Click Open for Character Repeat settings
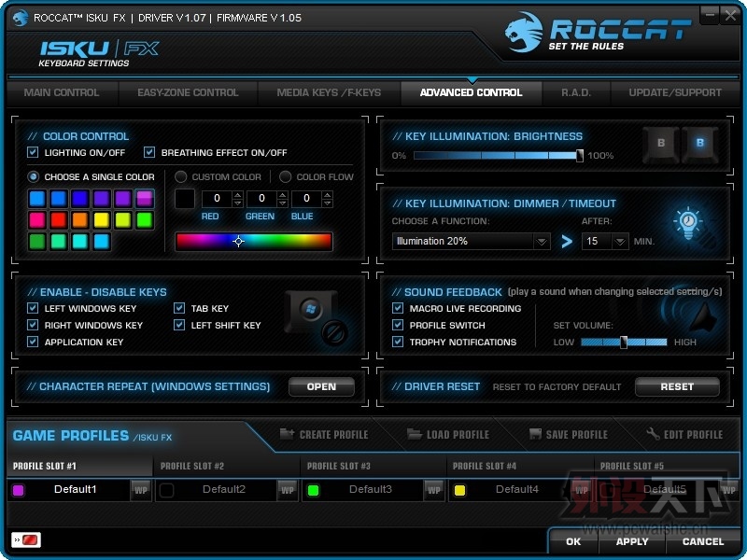This screenshot has width=747, height=560. tap(321, 386)
